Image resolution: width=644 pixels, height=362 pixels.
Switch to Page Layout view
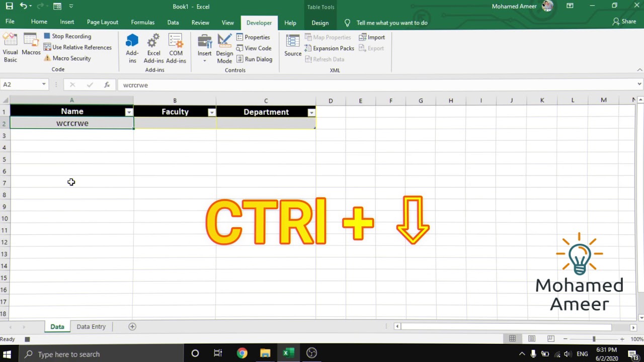[531, 339]
